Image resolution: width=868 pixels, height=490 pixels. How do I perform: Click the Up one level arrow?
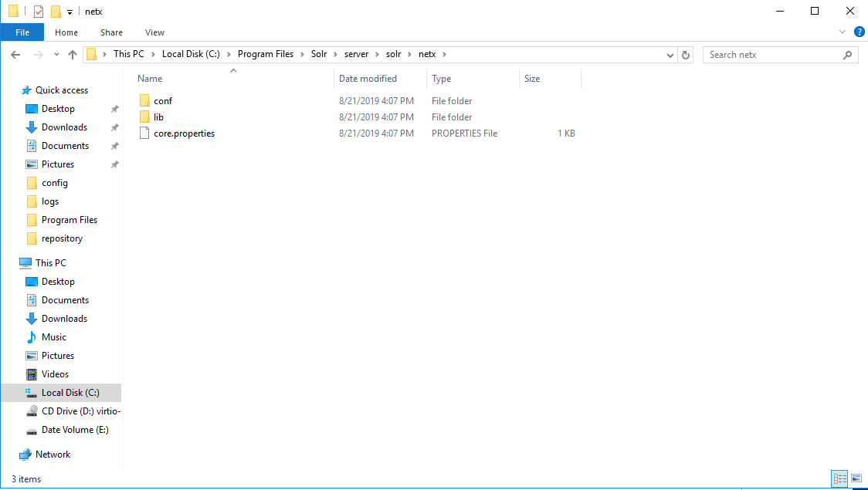coord(73,55)
